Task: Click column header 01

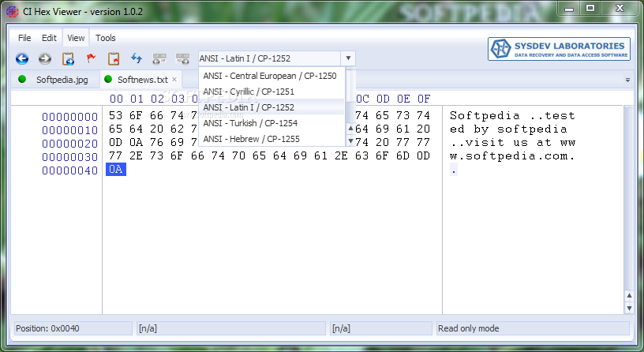Action: pos(137,99)
